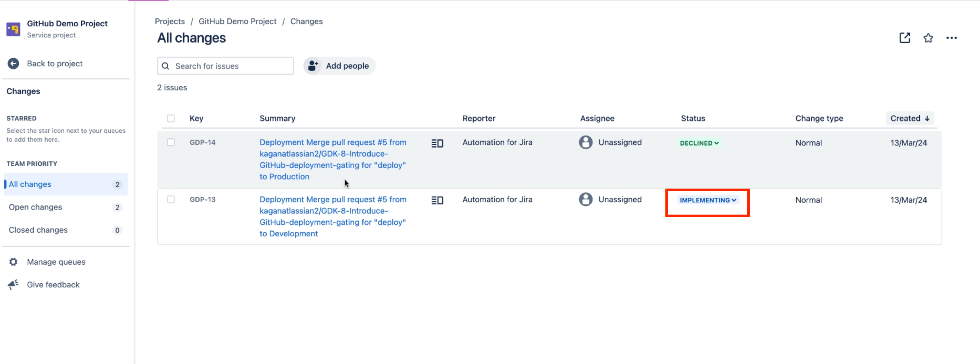Open the share/export icon near the title
980x364 pixels.
(x=905, y=38)
